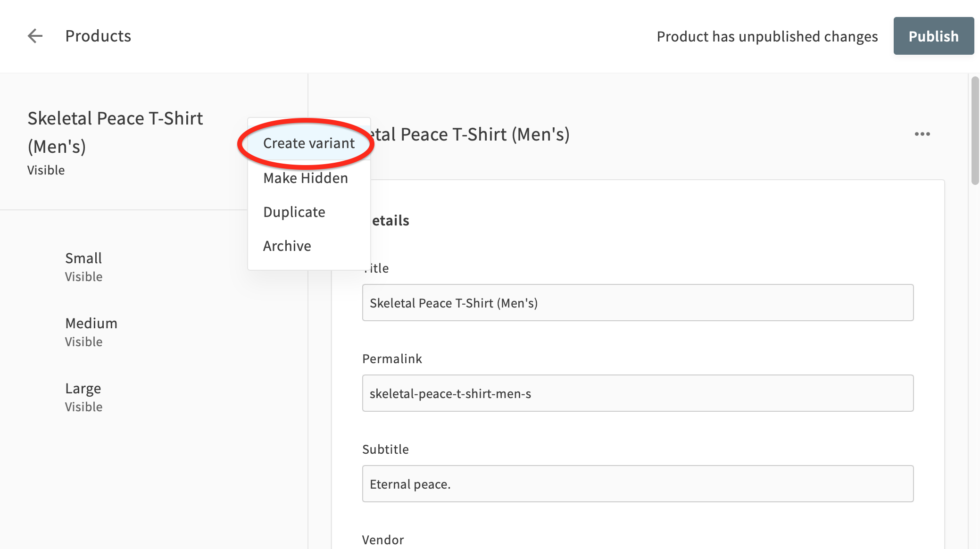Click 'Product has unpublished changes' text
This screenshot has width=980, height=549.
point(767,36)
